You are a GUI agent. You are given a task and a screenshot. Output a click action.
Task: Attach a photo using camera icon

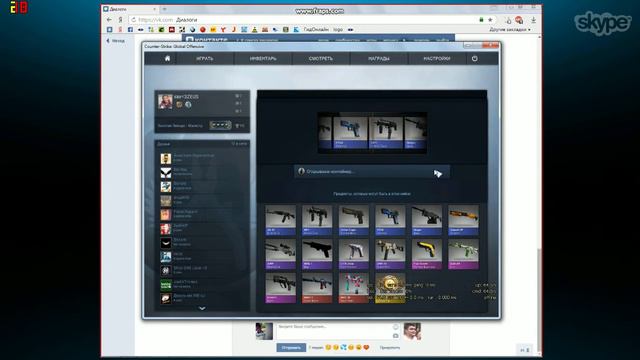point(395,336)
